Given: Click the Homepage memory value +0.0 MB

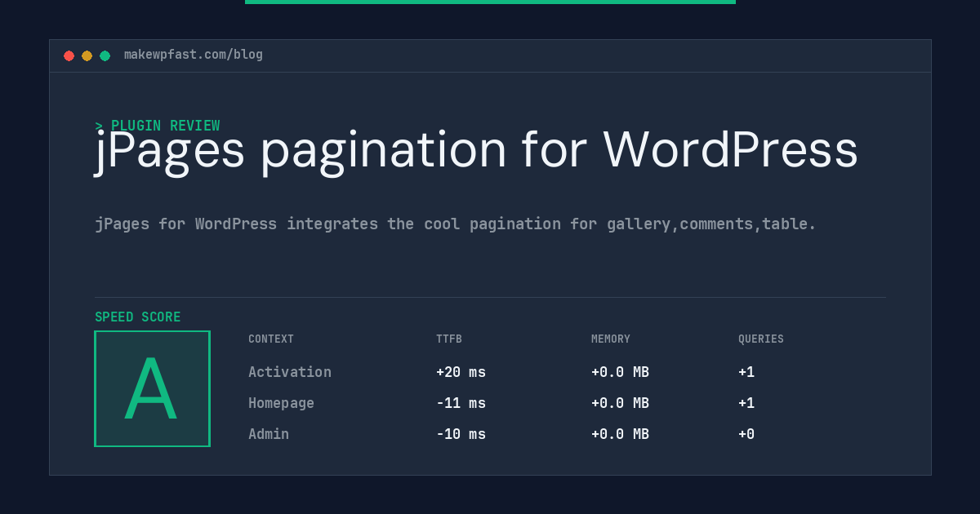Looking at the screenshot, I should [620, 403].
